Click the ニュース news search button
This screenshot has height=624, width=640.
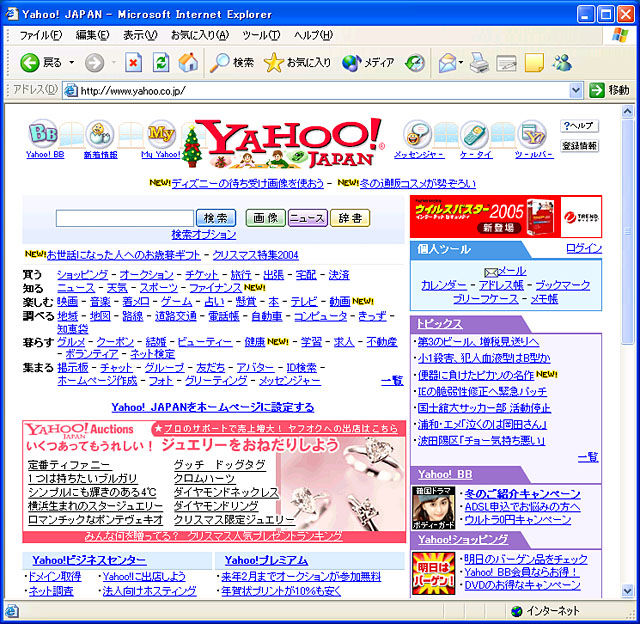click(x=307, y=218)
